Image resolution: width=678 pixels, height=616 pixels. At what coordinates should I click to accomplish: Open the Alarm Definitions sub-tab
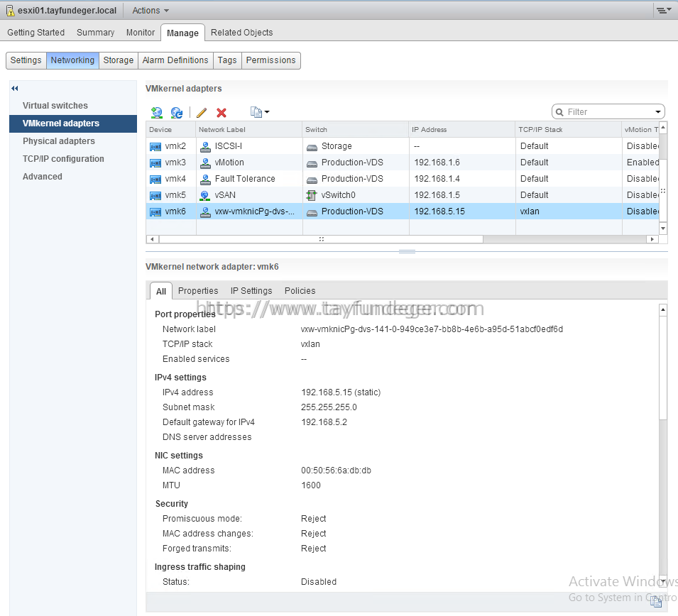pyautogui.click(x=175, y=60)
